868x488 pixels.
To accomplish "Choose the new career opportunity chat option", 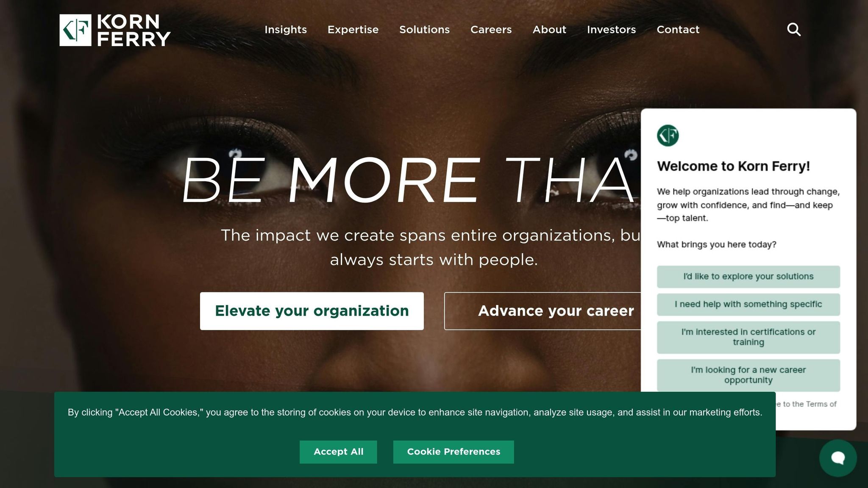I will 748,375.
